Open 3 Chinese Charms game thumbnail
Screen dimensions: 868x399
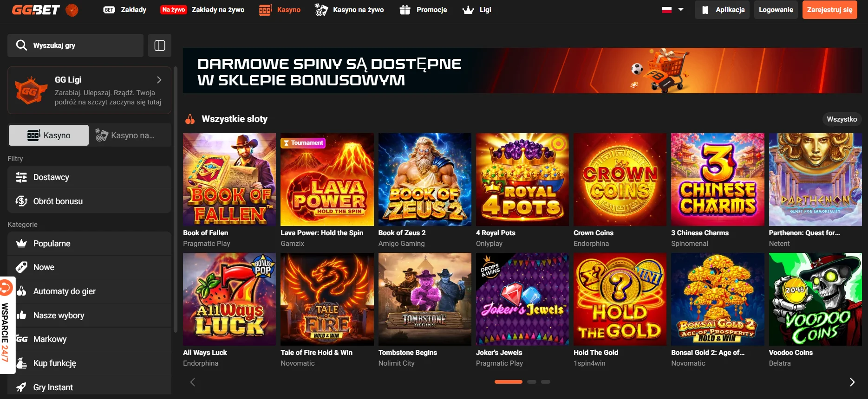[x=718, y=180]
